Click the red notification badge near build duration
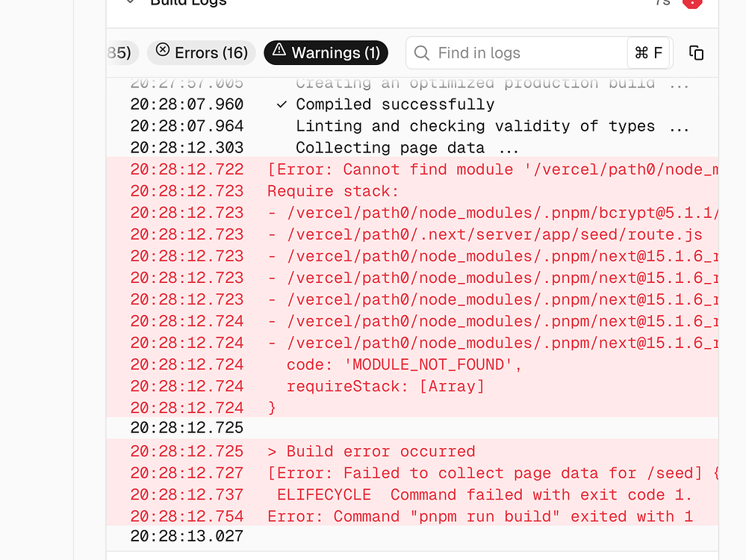Viewport: 746px width, 560px height. (x=691, y=4)
